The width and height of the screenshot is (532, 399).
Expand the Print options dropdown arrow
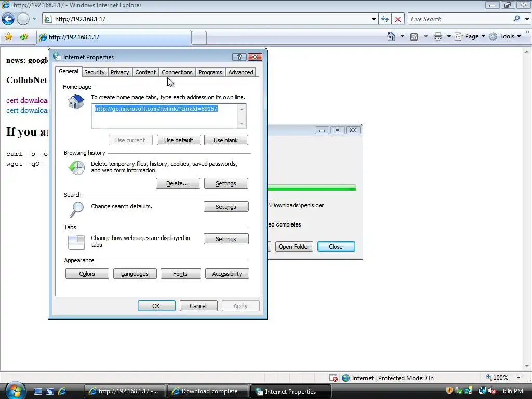click(448, 36)
